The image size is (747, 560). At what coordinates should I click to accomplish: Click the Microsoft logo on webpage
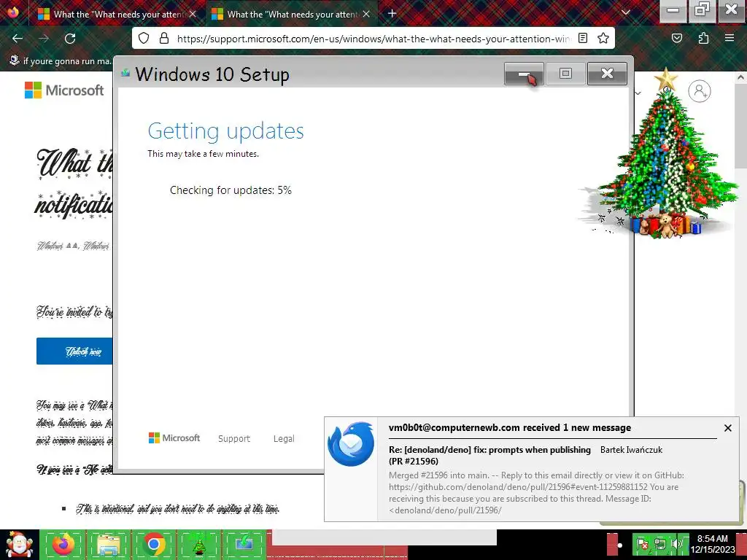tap(64, 90)
